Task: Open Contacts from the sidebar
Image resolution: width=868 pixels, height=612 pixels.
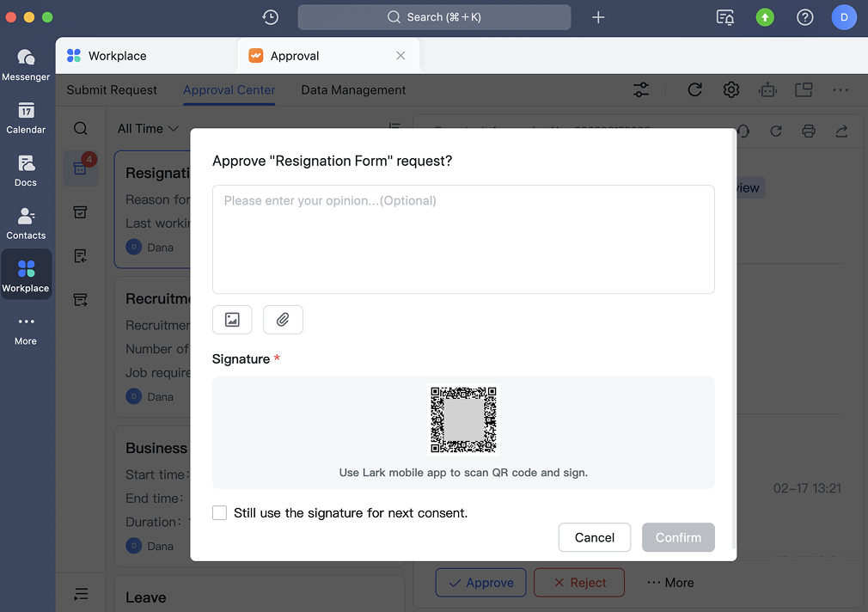Action: [x=26, y=223]
